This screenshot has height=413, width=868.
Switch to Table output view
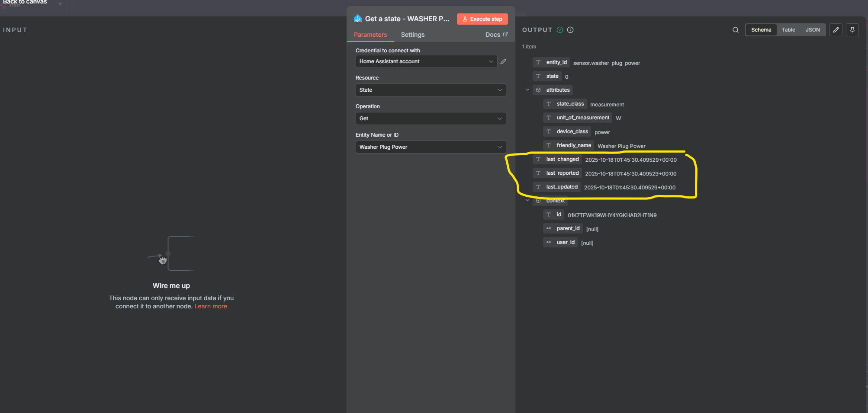[x=788, y=30]
